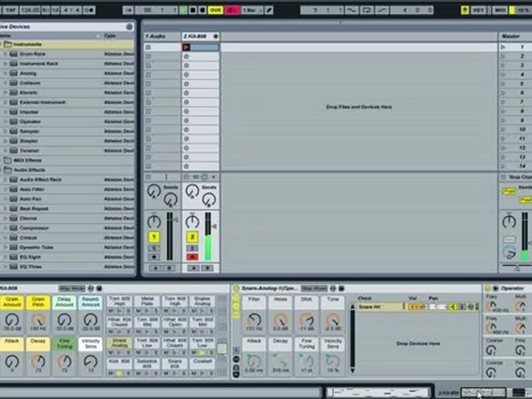
Task: Select the 1 Audio track header
Action: pos(162,37)
